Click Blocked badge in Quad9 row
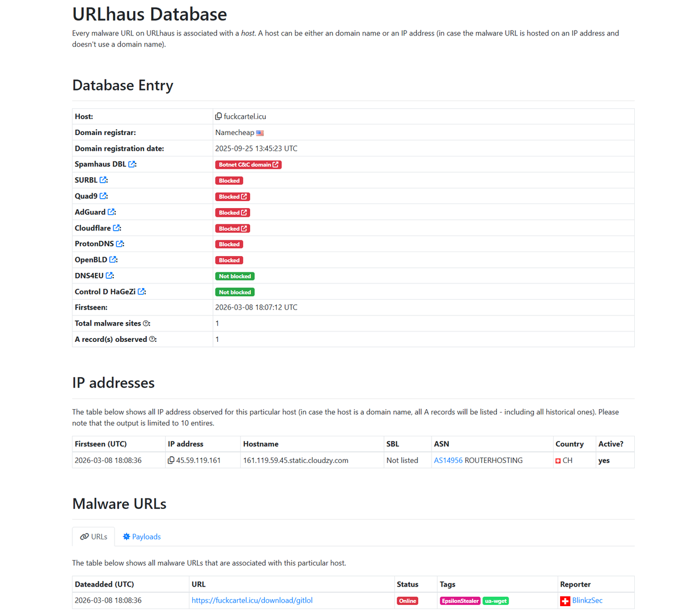The image size is (695, 616). (233, 196)
